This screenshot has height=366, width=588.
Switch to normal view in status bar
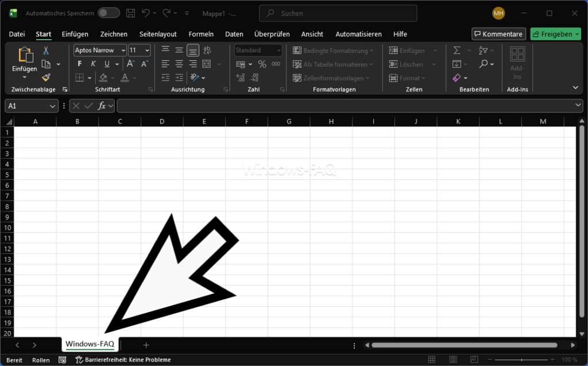[x=432, y=360]
